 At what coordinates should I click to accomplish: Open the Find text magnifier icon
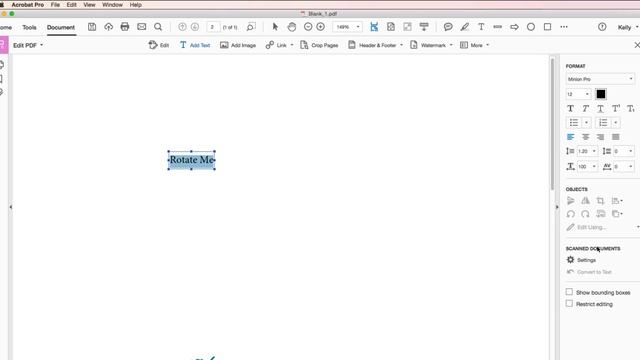coord(158,27)
